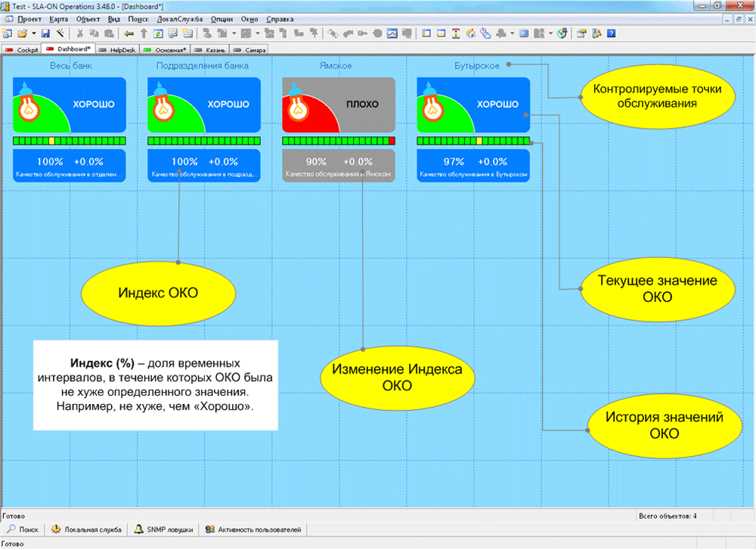Click the history bar under Бутырское widget
Image resolution: width=756 pixels, height=550 pixels.
(x=473, y=141)
